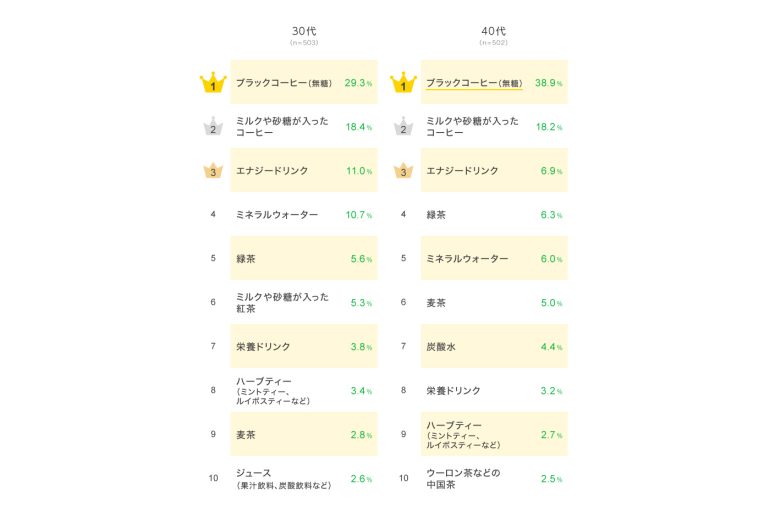The image size is (770, 518).
Task: Click the 30代 column heading
Action: 303,31
